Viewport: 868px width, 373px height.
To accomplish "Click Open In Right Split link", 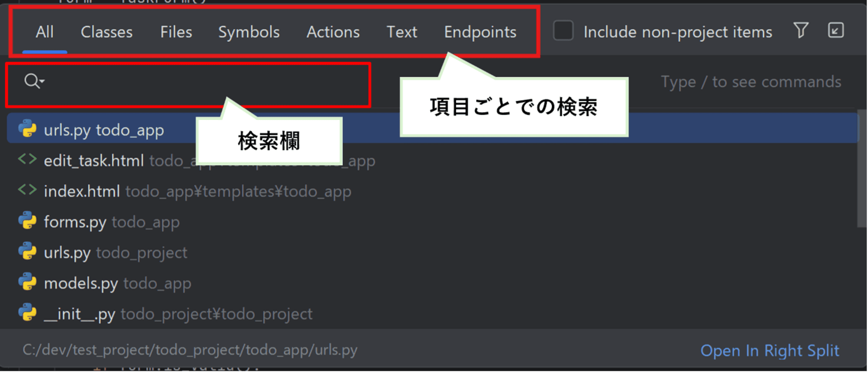I will tap(770, 350).
